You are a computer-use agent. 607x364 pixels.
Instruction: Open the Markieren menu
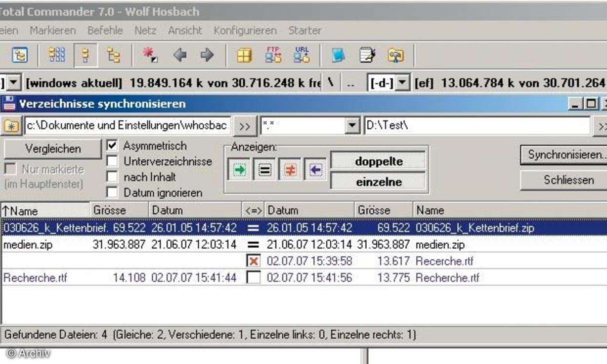click(x=53, y=30)
